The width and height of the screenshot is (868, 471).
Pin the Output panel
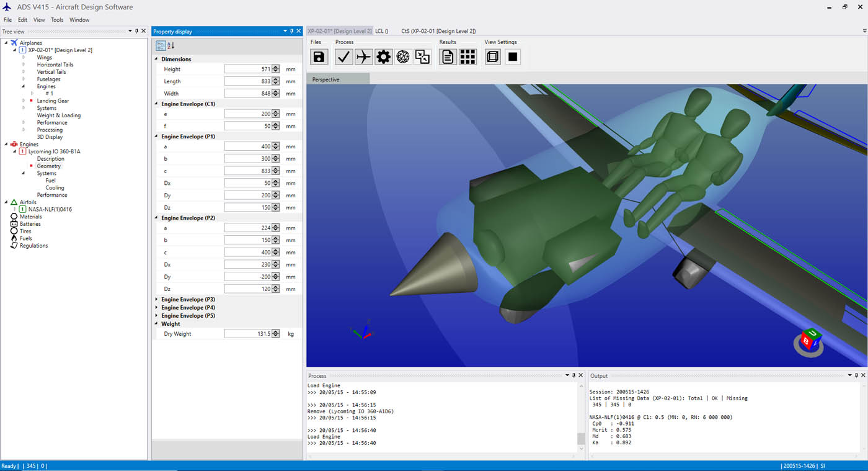(x=857, y=375)
